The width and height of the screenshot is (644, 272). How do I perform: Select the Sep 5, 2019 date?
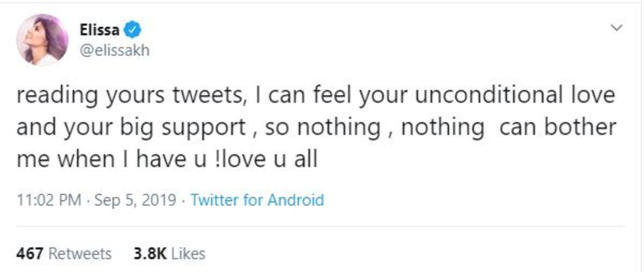[135, 201]
